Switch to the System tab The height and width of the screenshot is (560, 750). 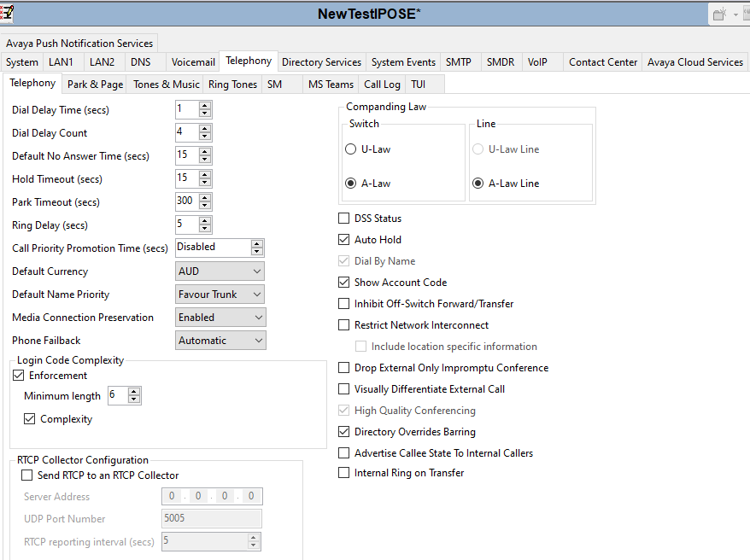(x=22, y=62)
